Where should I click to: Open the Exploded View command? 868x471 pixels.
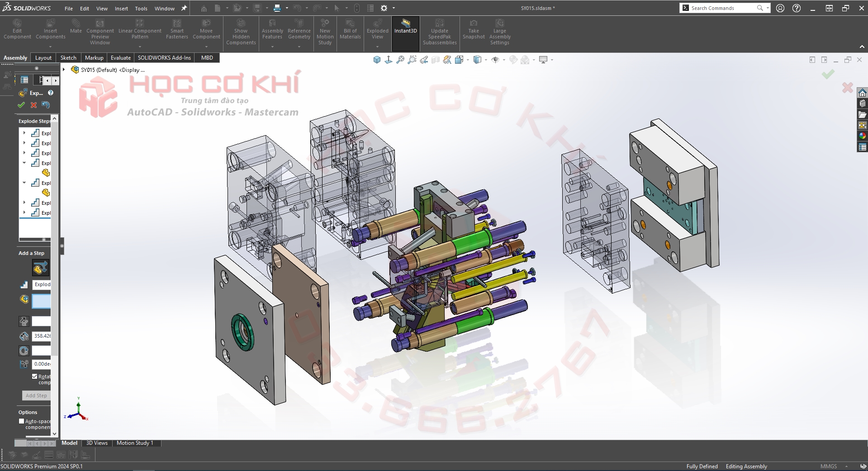(x=377, y=29)
